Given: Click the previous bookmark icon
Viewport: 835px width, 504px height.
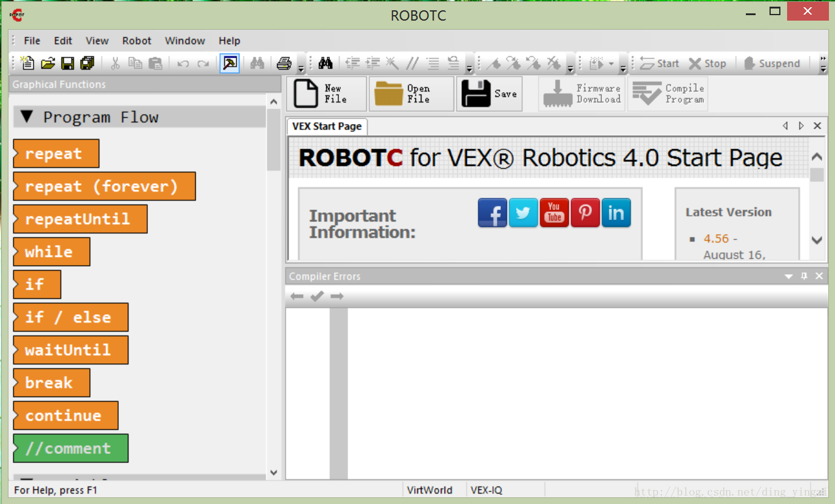Looking at the screenshot, I should [x=534, y=63].
